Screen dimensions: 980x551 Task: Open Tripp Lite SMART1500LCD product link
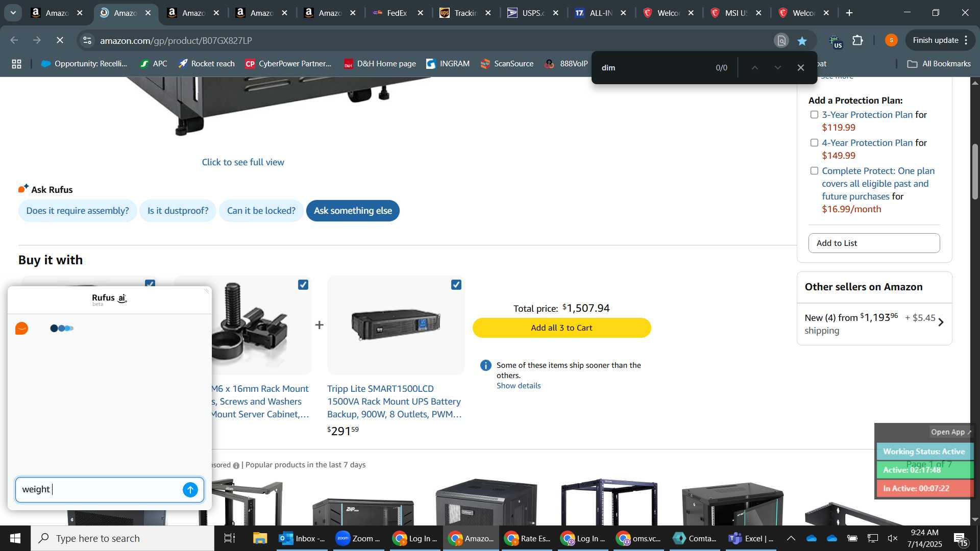pos(394,402)
